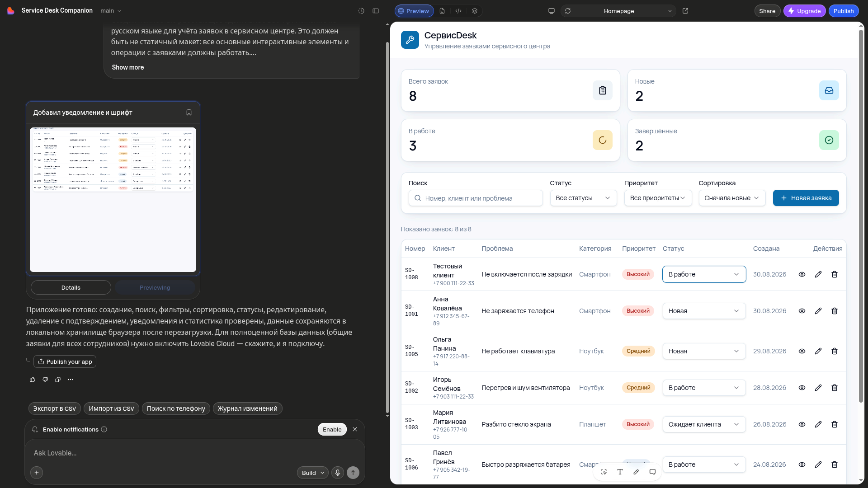Screen dimensions: 868x488
Task: Open the version history clock icon
Action: [x=361, y=11]
